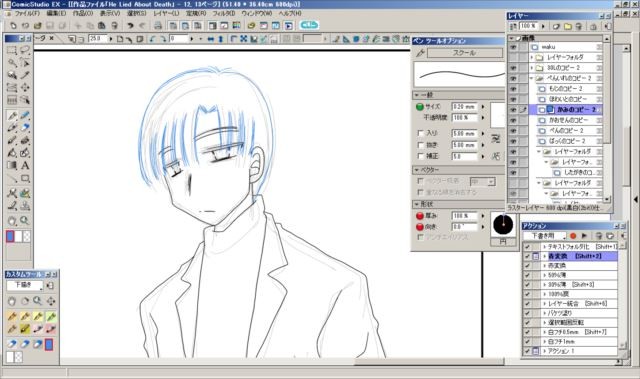Viewport: 640px width, 379px height.
Task: Select the zoom tool in tool palette
Action: [x=25, y=221]
